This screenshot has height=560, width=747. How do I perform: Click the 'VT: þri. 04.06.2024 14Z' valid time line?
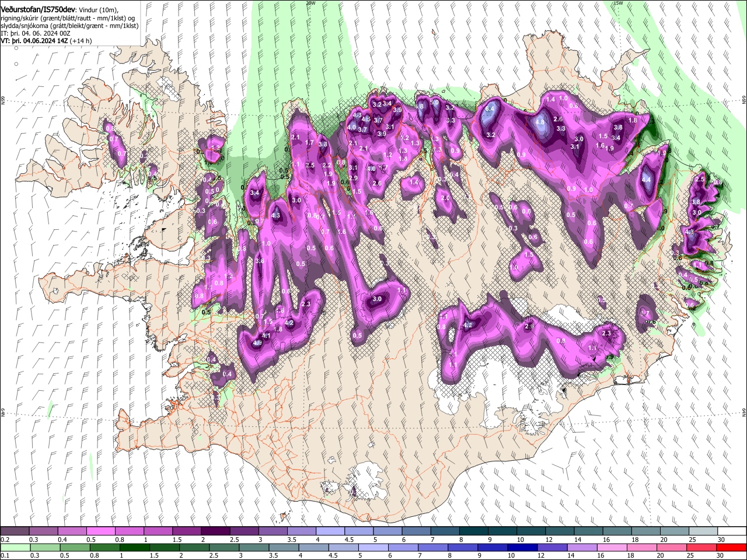tap(34, 41)
